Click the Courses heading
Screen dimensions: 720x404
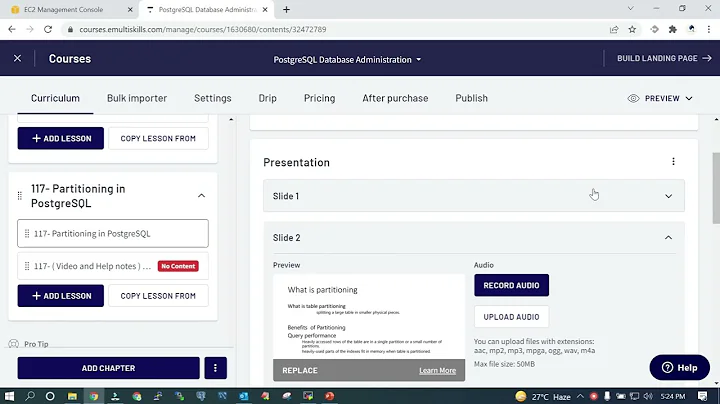[x=70, y=59]
